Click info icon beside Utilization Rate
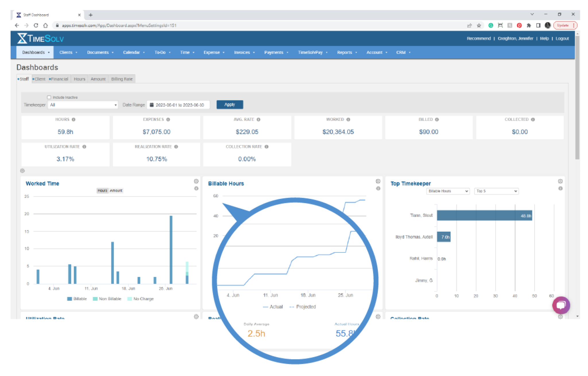This screenshot has width=588, height=376. tap(84, 147)
